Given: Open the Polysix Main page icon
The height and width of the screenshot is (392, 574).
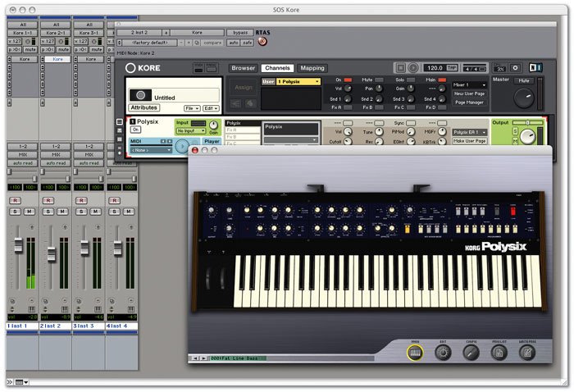Looking at the screenshot, I should tap(415, 353).
